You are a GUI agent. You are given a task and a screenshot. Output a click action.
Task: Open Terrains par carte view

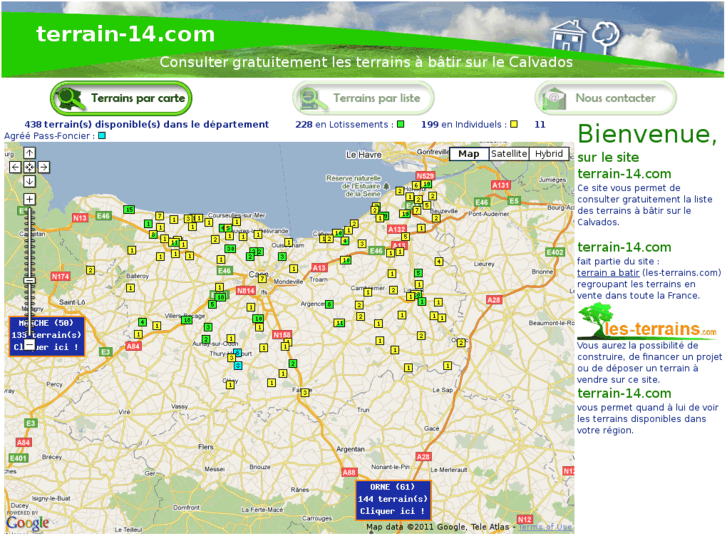point(121,98)
